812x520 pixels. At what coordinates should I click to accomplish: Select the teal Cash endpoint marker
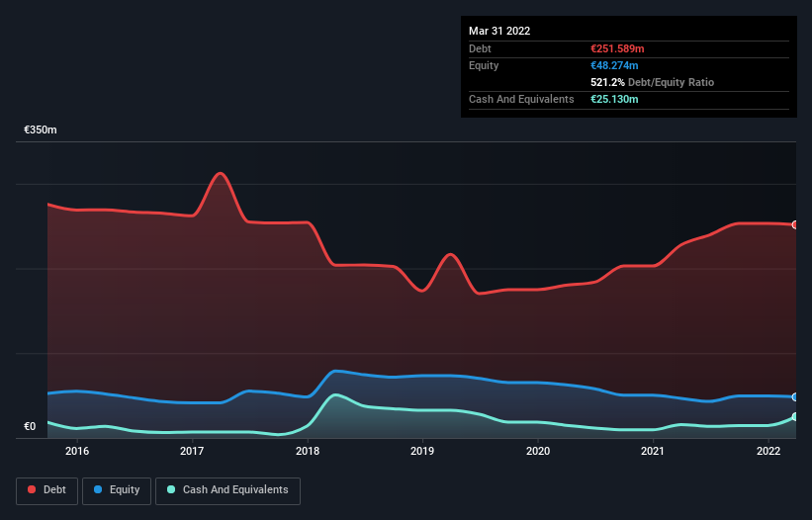[x=795, y=416]
